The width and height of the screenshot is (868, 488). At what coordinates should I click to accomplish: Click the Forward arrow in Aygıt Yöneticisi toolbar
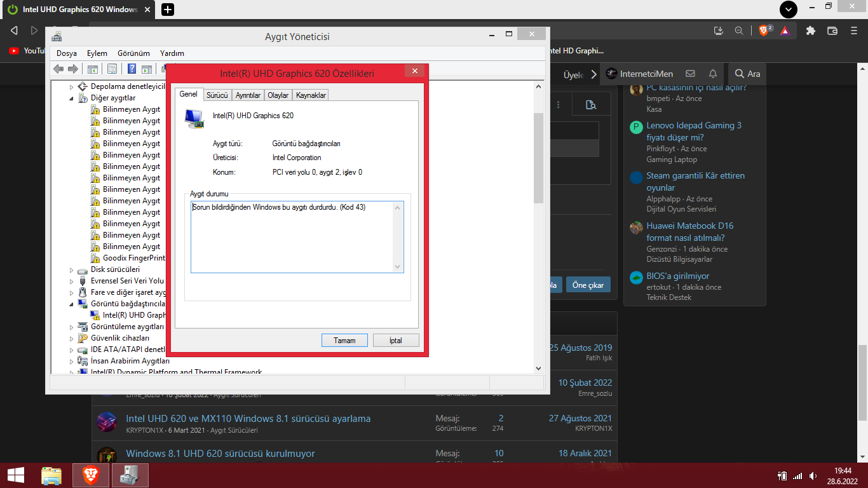coord(72,69)
